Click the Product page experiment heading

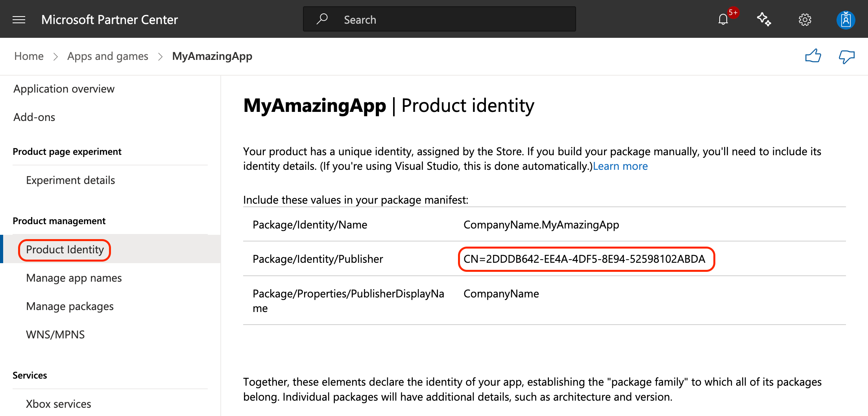(x=67, y=152)
